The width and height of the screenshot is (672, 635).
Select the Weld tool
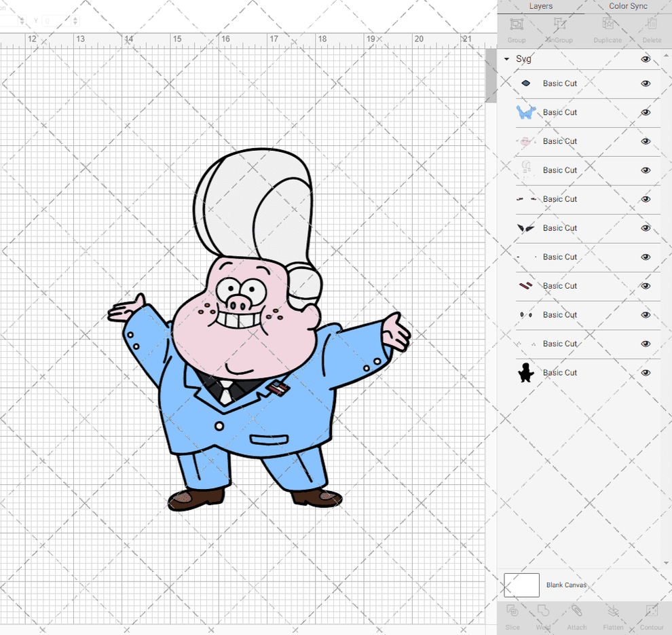pos(543,618)
